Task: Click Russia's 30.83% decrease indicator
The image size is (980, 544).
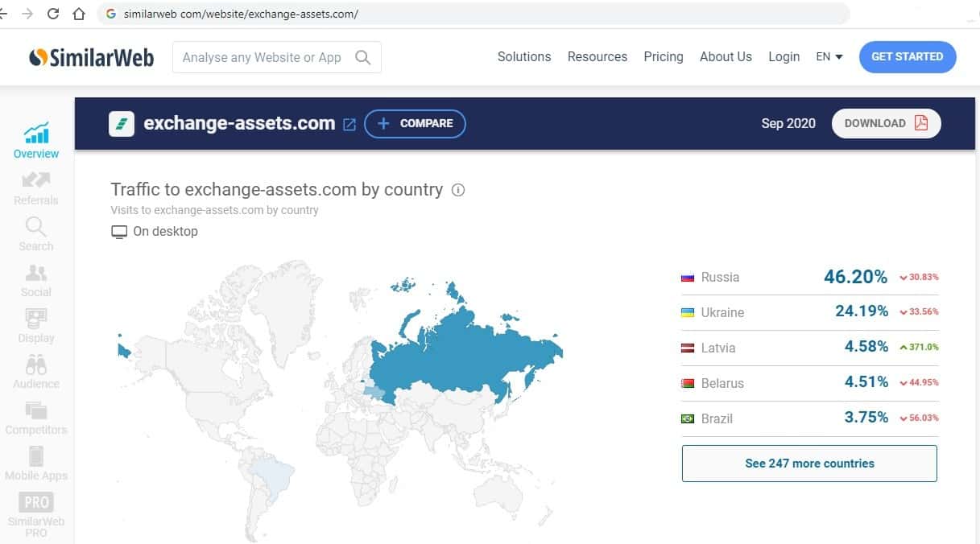Action: [919, 278]
